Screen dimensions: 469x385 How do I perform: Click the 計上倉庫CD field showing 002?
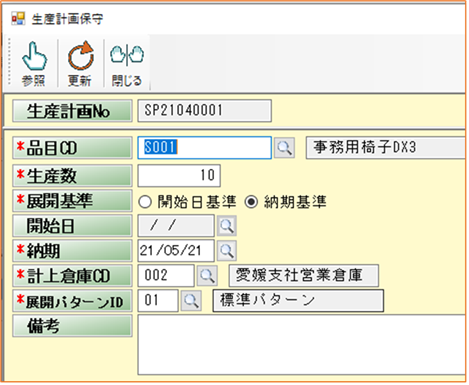click(x=166, y=275)
